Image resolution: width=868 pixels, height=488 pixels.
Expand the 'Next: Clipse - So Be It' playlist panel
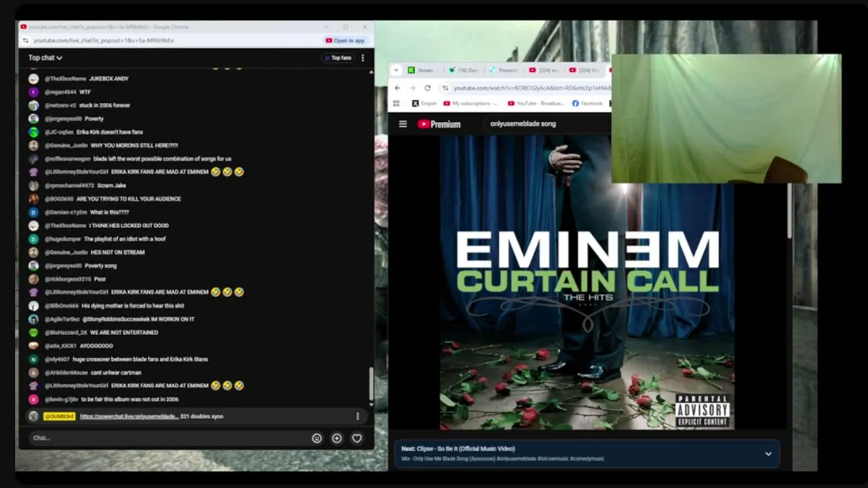point(768,454)
